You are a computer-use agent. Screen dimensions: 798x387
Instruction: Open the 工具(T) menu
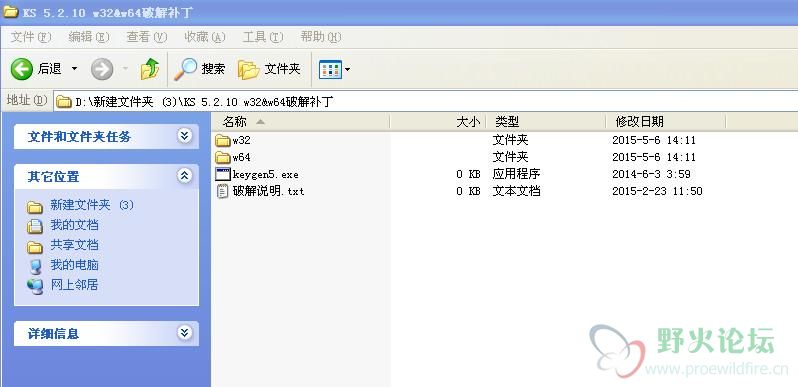[263, 37]
